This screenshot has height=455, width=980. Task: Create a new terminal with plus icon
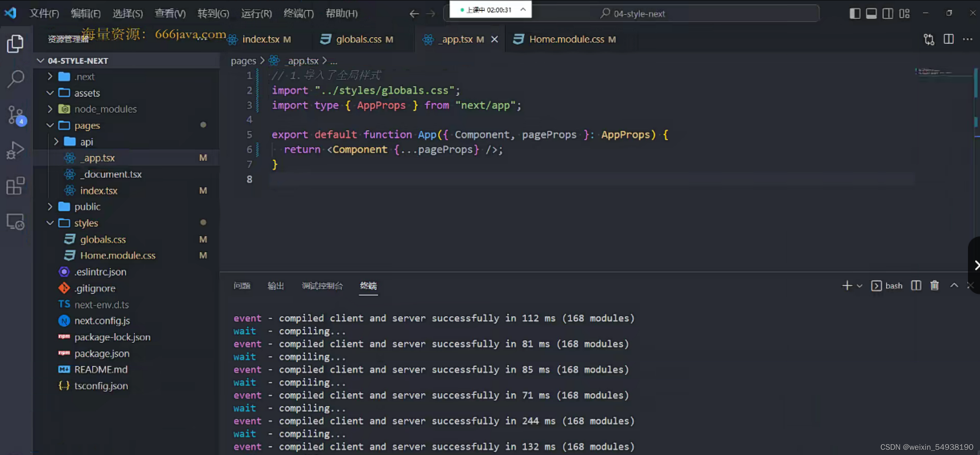click(x=847, y=285)
